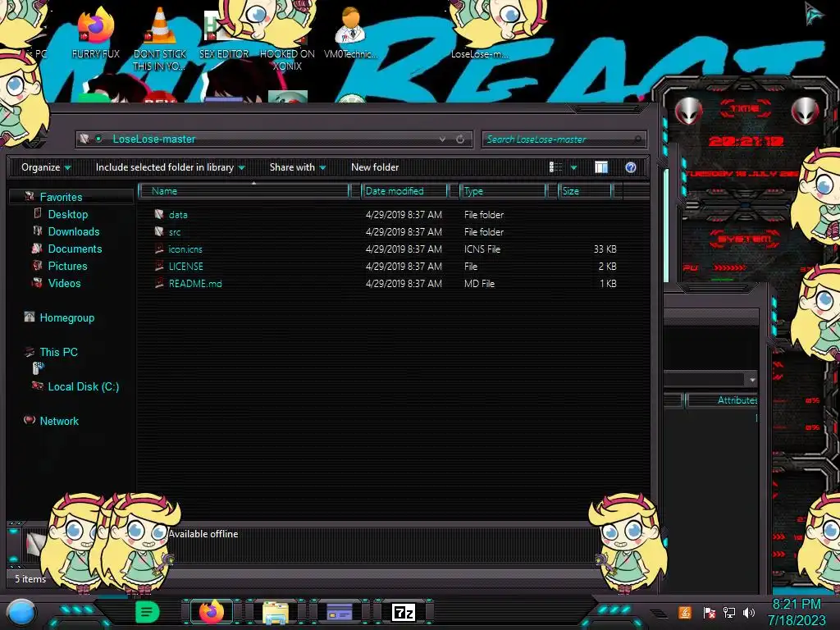Go to Videos in Favorites
Image resolution: width=840 pixels, height=630 pixels.
[x=64, y=283]
